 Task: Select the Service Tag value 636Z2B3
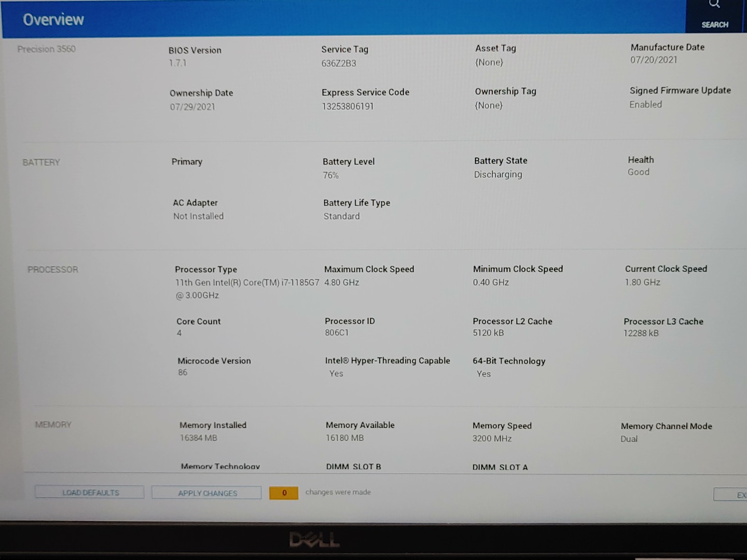pyautogui.click(x=338, y=63)
